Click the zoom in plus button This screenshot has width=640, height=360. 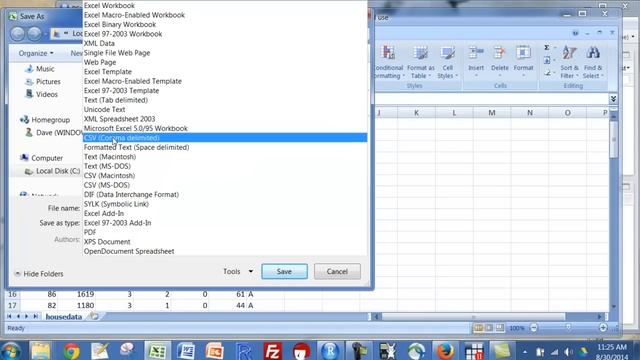pos(603,328)
